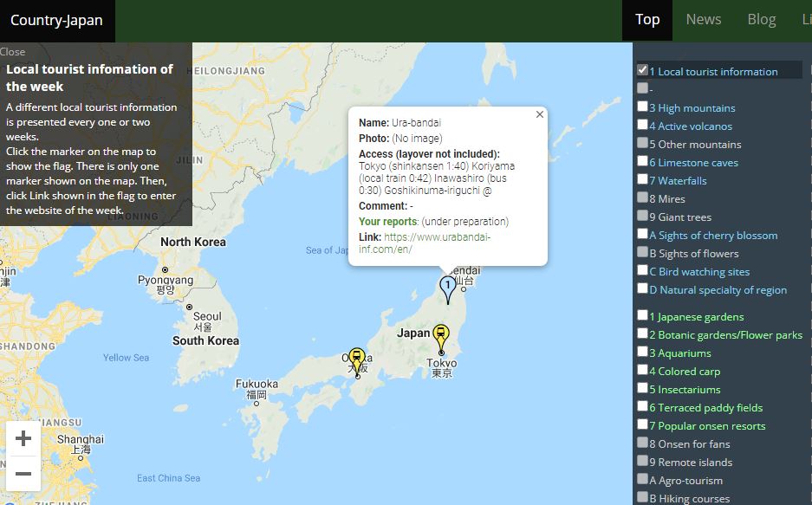This screenshot has height=505, width=812.
Task: Zoom in using the plus control
Action: coord(23,438)
